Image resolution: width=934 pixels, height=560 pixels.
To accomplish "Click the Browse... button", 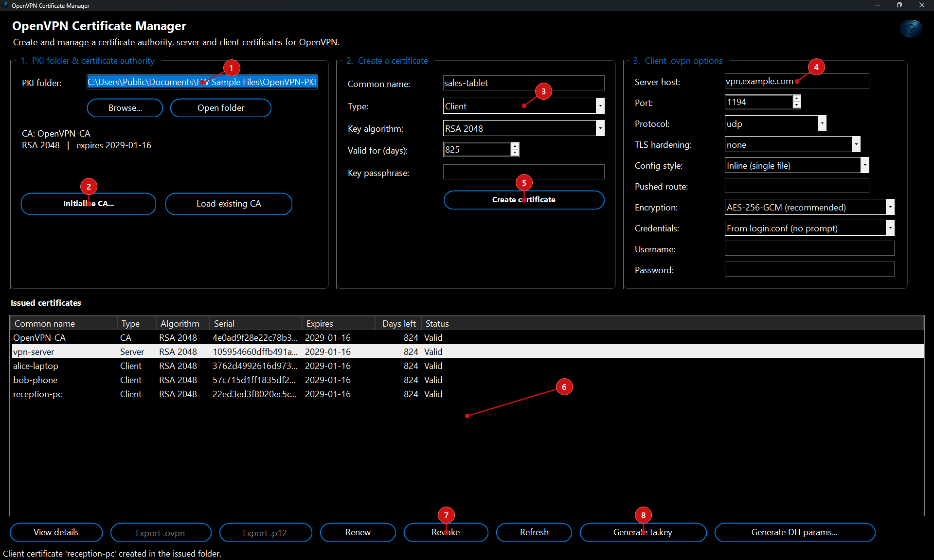I will 125,108.
